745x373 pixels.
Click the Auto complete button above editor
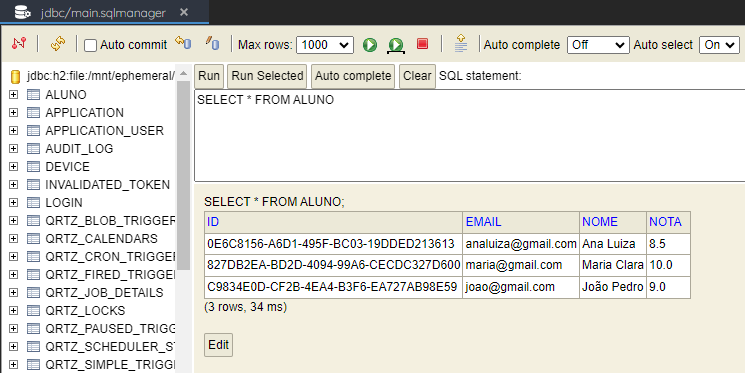tap(353, 76)
